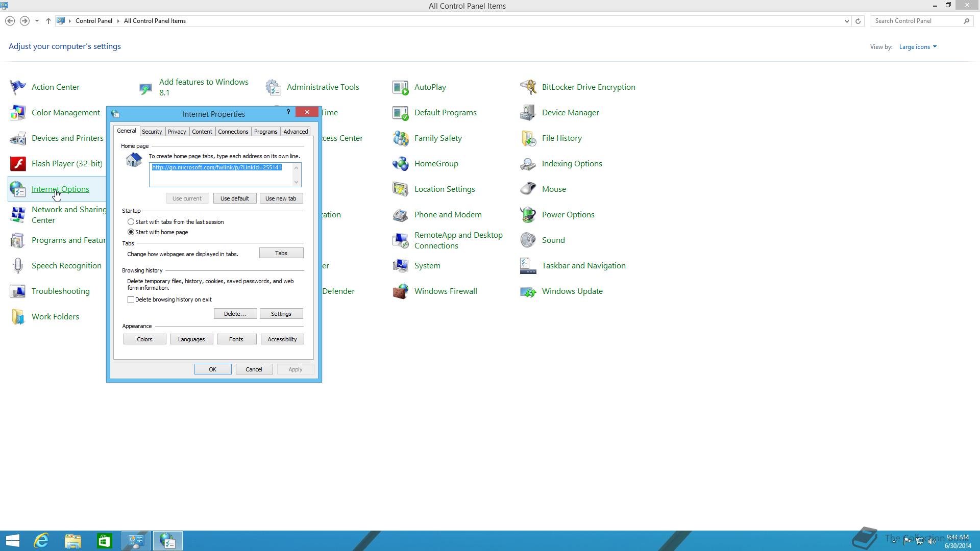The height and width of the screenshot is (551, 980).
Task: Click the Devices and Printers icon
Action: pyautogui.click(x=18, y=138)
